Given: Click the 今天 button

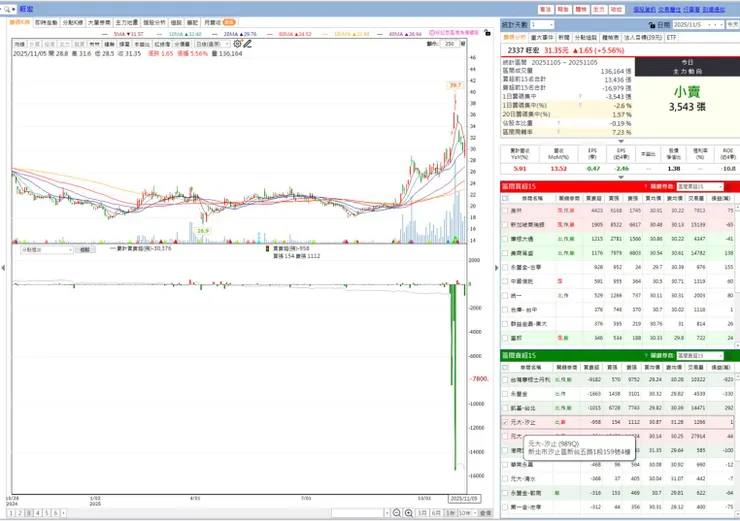Looking at the screenshot, I should pyautogui.click(x=732, y=25).
